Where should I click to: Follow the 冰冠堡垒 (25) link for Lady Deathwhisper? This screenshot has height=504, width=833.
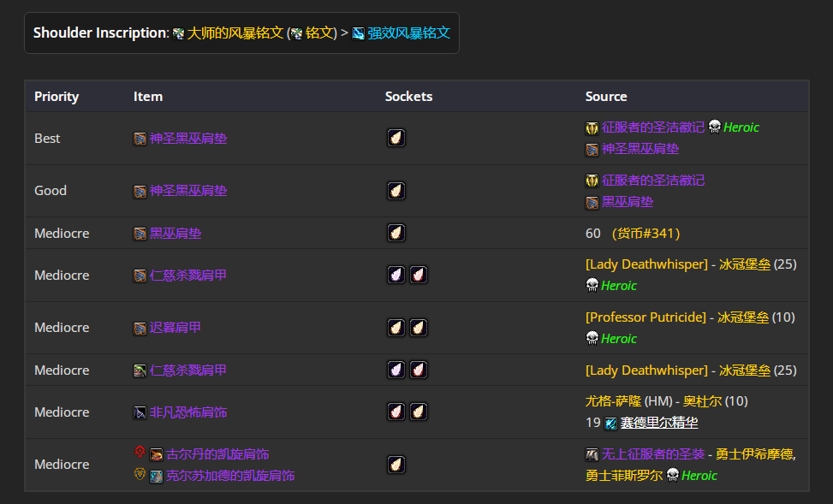(x=744, y=264)
